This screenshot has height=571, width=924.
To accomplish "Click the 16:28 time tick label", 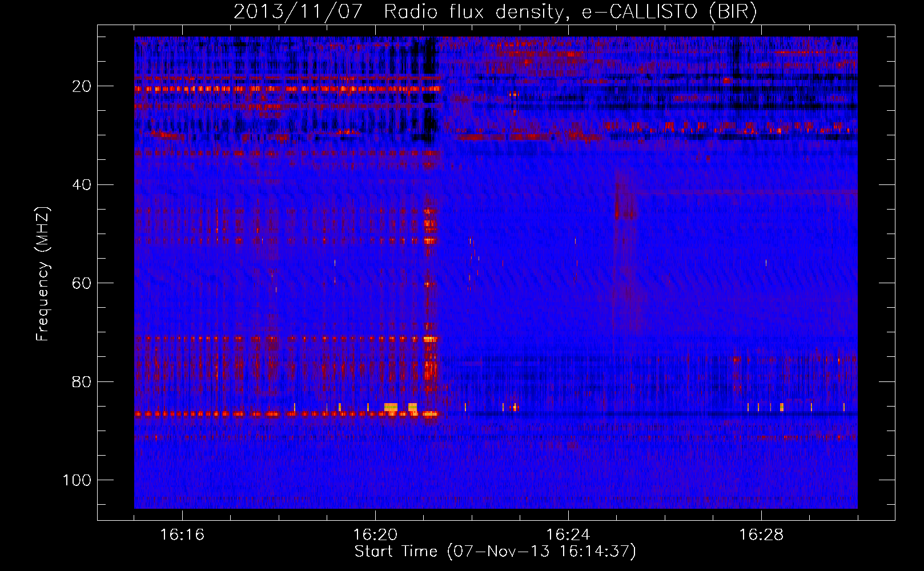I will [x=761, y=535].
